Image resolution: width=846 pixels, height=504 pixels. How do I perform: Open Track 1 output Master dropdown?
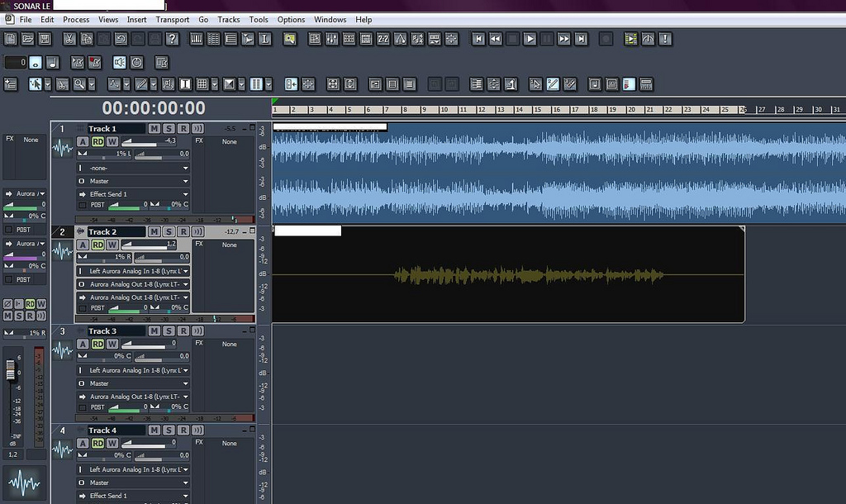(x=133, y=181)
